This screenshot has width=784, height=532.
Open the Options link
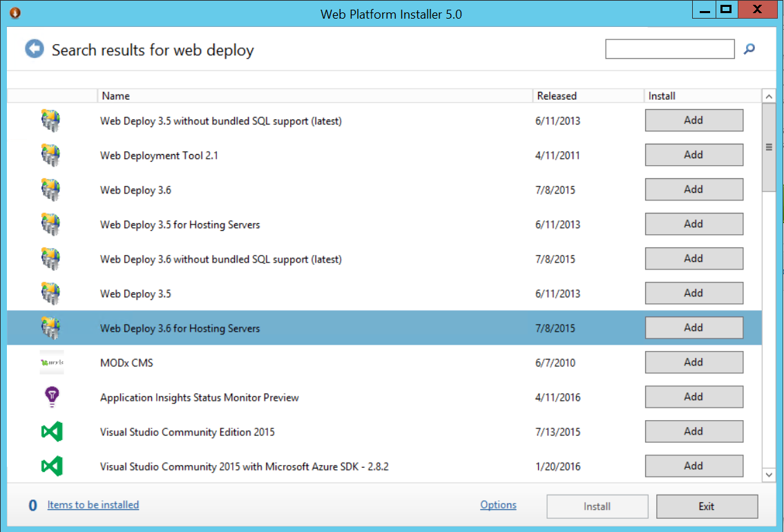pyautogui.click(x=499, y=505)
